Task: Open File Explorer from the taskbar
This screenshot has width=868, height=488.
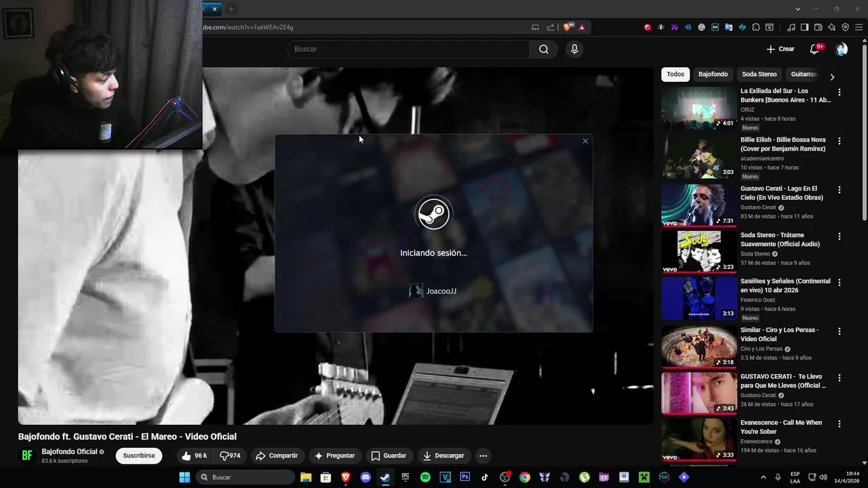Action: point(306,477)
